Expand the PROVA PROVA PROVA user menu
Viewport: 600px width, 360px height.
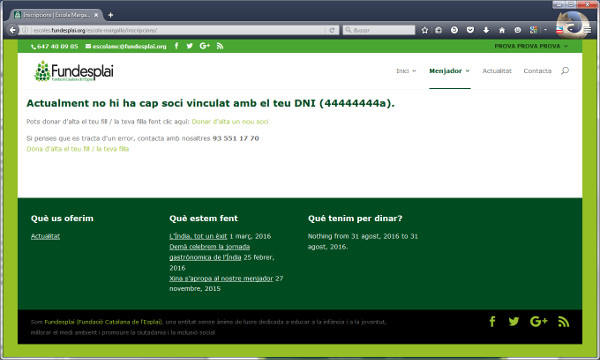531,46
